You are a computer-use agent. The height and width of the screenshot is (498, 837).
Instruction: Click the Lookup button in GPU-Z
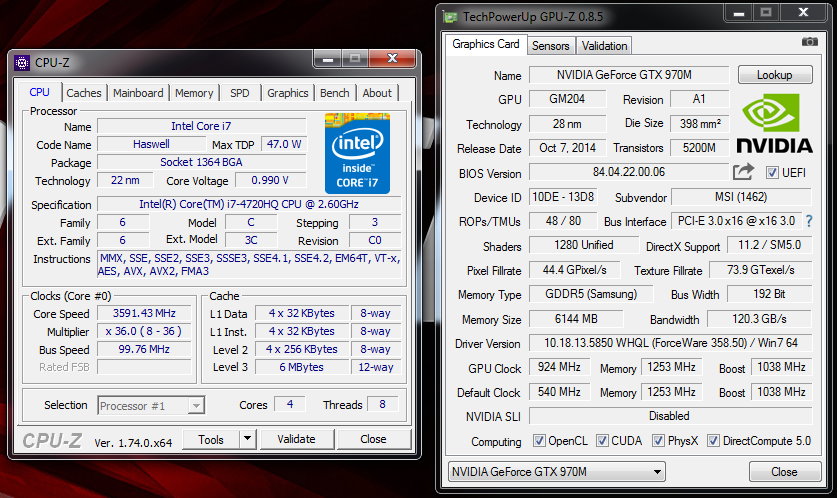click(775, 75)
